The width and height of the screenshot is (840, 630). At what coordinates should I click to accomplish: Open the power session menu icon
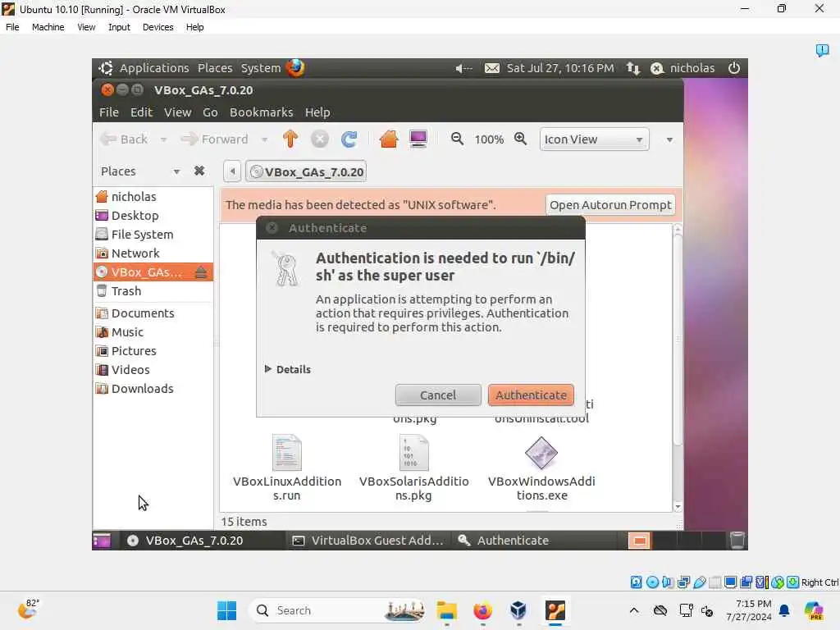tap(734, 68)
